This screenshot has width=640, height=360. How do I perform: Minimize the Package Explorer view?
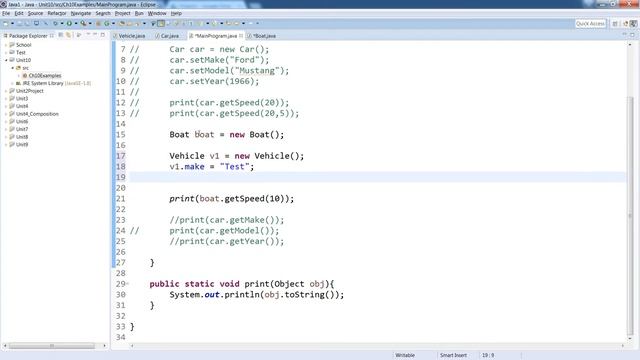pyautogui.click(x=95, y=35)
